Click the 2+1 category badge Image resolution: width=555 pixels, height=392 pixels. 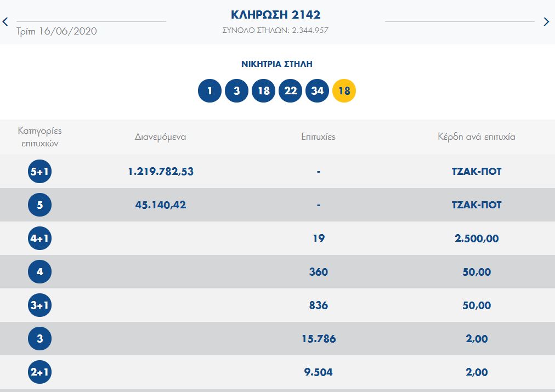click(39, 372)
